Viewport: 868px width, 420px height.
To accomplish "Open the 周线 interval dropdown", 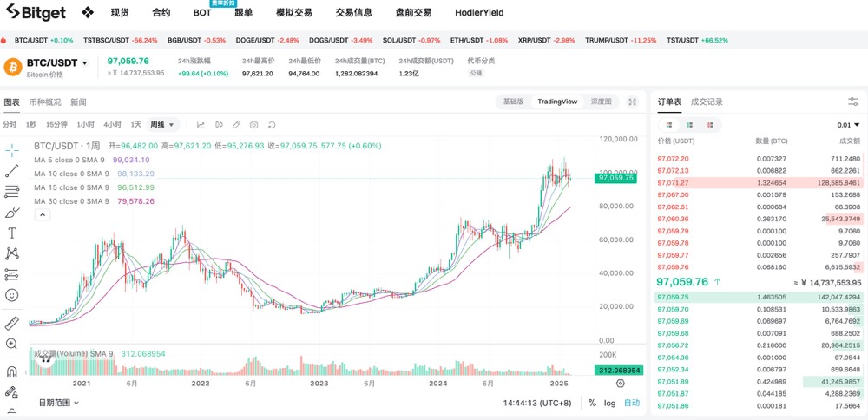I will 161,124.
